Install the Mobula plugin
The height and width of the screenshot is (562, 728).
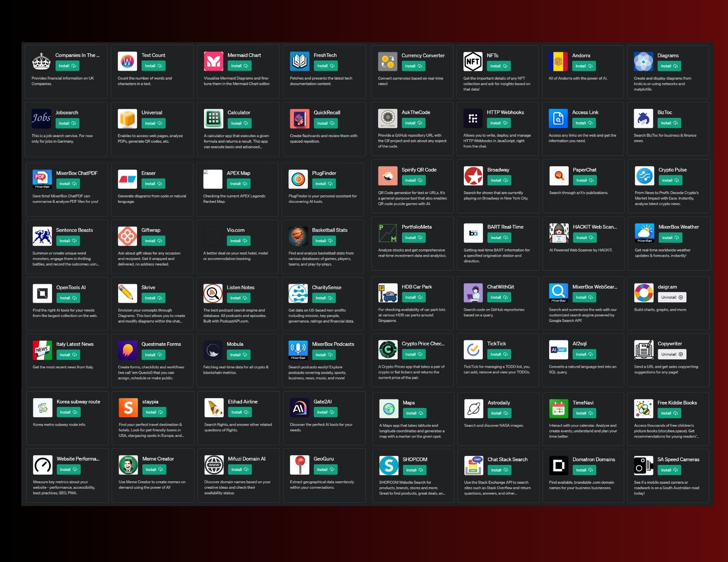(x=239, y=355)
